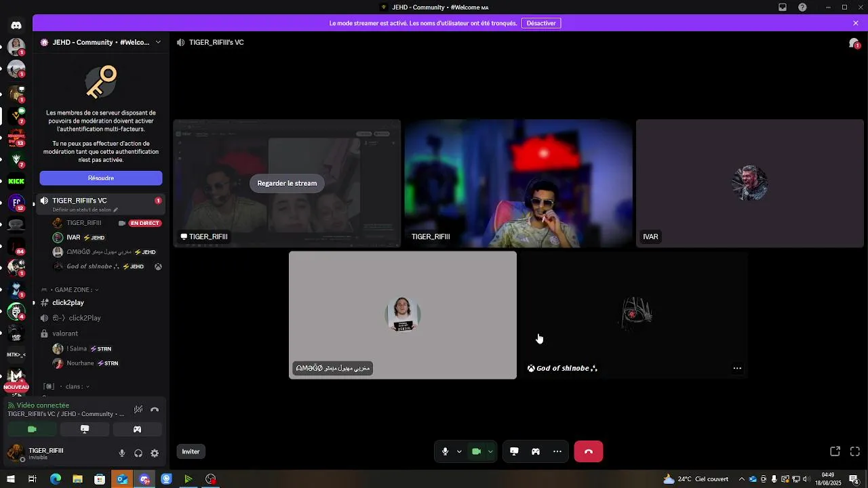Viewport: 868px width, 488px height.
Task: Pop out call into separate window
Action: click(835, 451)
